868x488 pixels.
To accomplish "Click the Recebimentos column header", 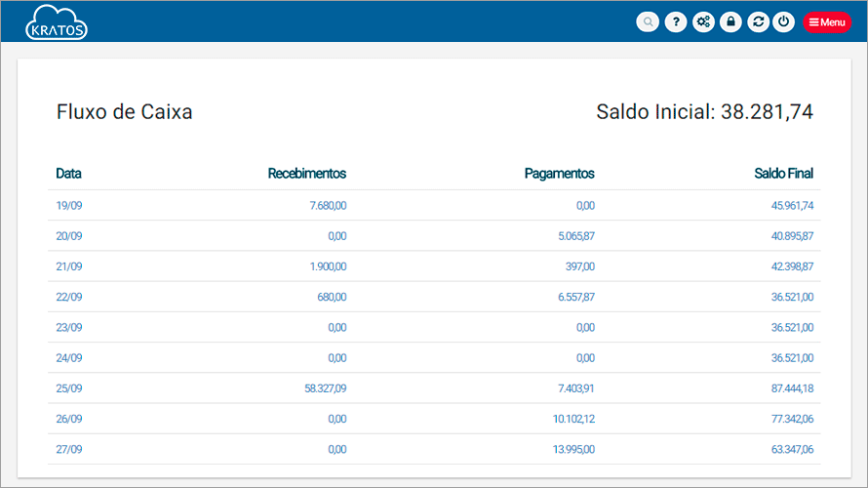I will point(307,174).
